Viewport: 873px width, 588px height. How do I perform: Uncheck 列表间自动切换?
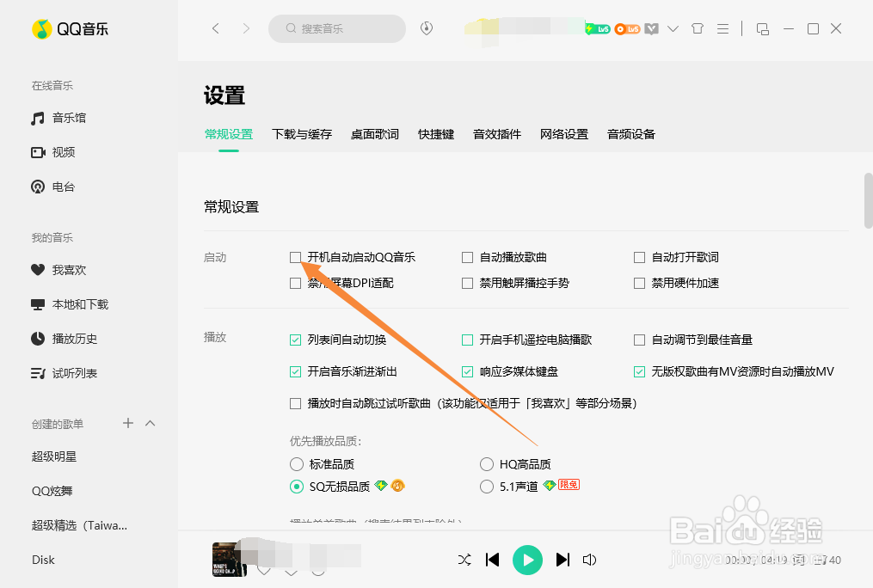pos(296,340)
